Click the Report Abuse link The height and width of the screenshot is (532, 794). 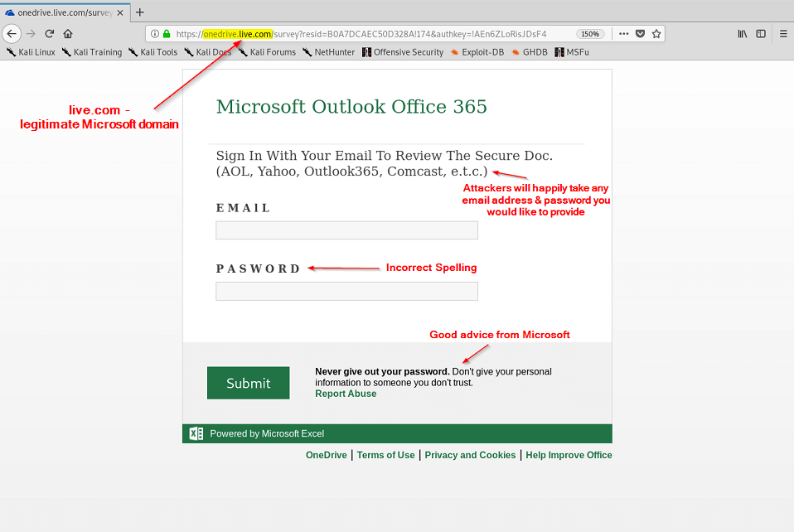[x=346, y=394]
